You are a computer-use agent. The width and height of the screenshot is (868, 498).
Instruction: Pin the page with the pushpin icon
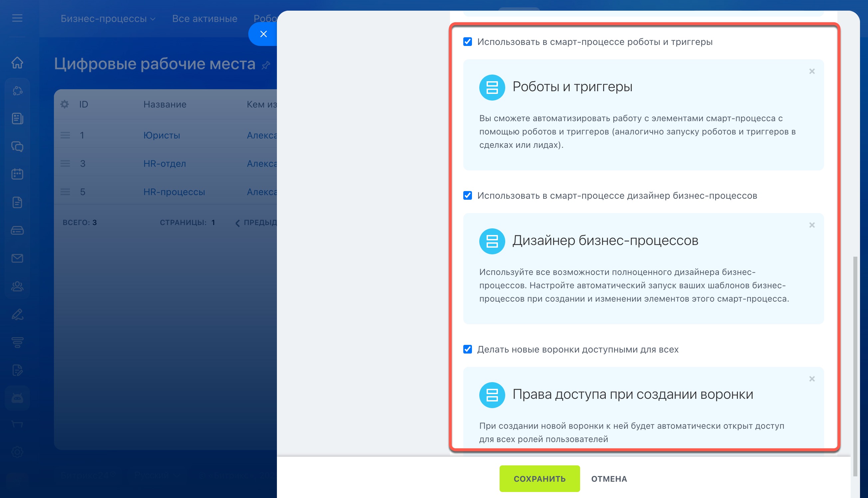[266, 65]
